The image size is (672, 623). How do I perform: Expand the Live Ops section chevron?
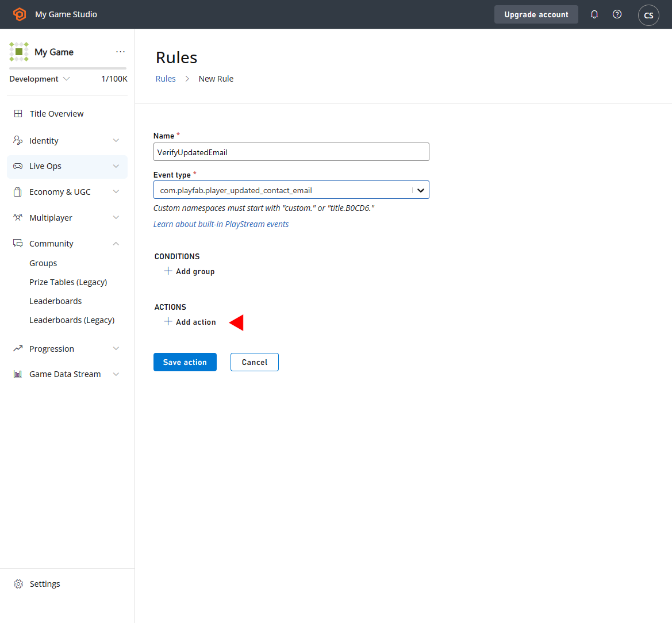[116, 166]
